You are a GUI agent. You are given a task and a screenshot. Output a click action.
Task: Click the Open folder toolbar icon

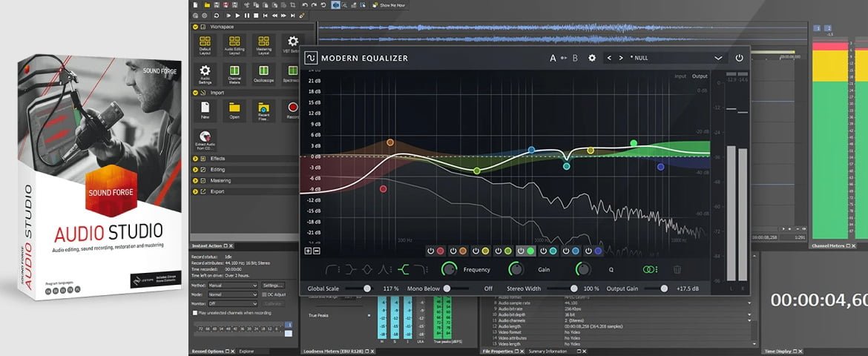(x=207, y=5)
